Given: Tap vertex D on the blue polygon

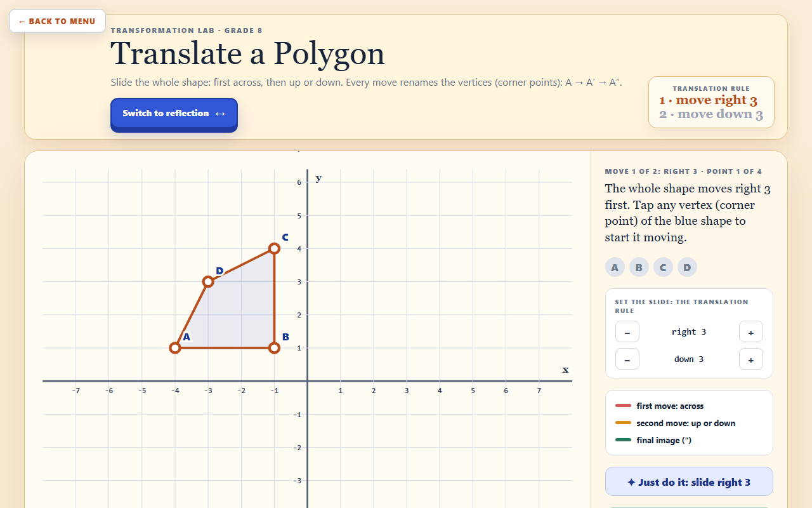Looking at the screenshot, I should [x=208, y=281].
